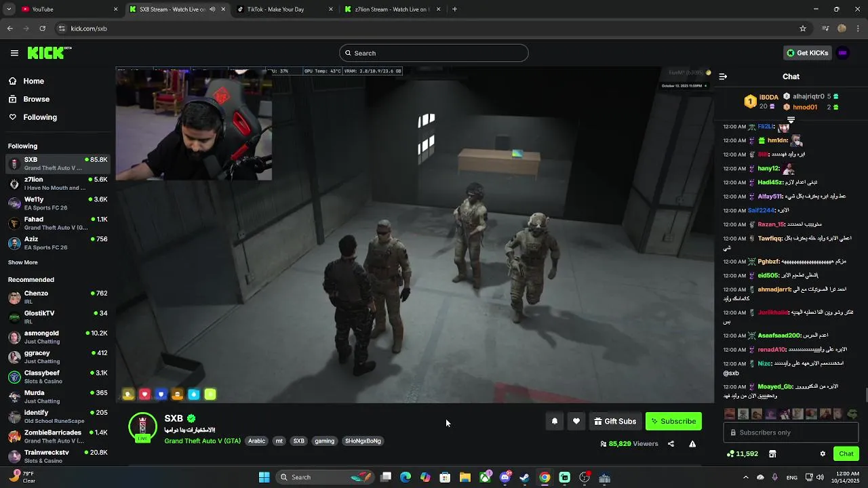Click the Following heart icon in sidebar

pos(13,117)
